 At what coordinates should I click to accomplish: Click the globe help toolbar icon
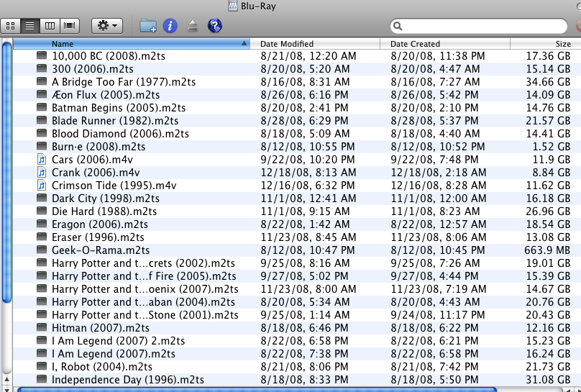215,26
